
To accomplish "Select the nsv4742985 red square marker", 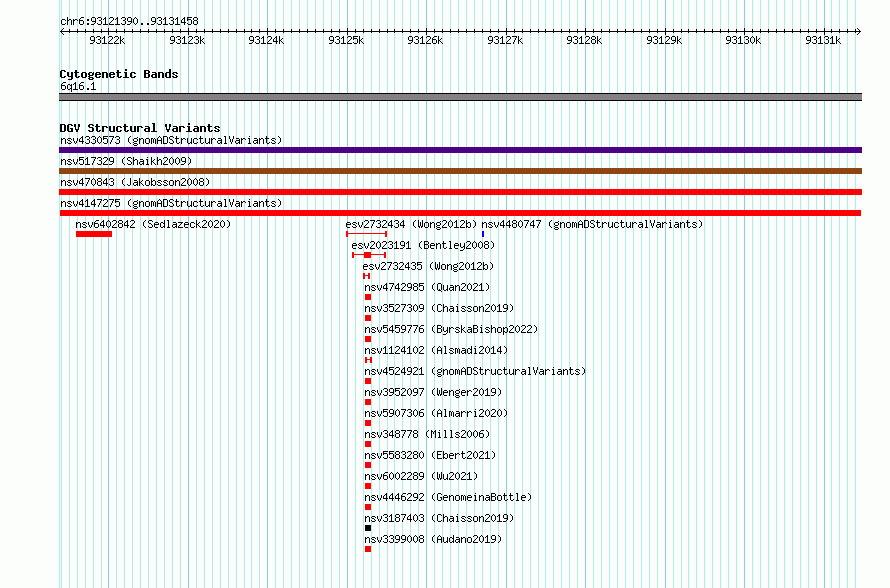I will 368,297.
